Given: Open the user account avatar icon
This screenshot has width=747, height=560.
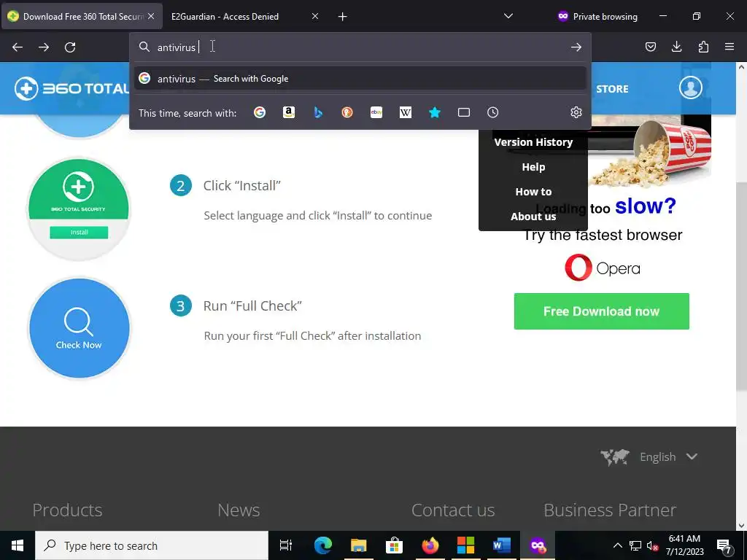Looking at the screenshot, I should tap(690, 87).
